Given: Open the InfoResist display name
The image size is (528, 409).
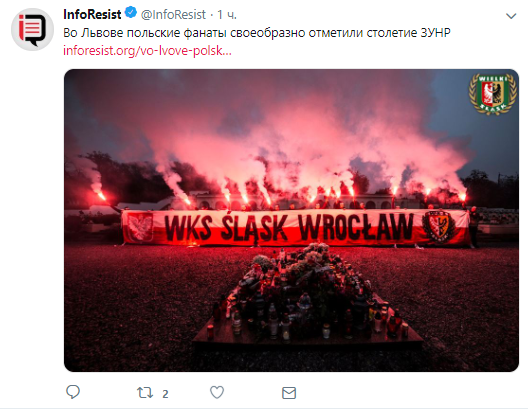Looking at the screenshot, I should point(92,14).
